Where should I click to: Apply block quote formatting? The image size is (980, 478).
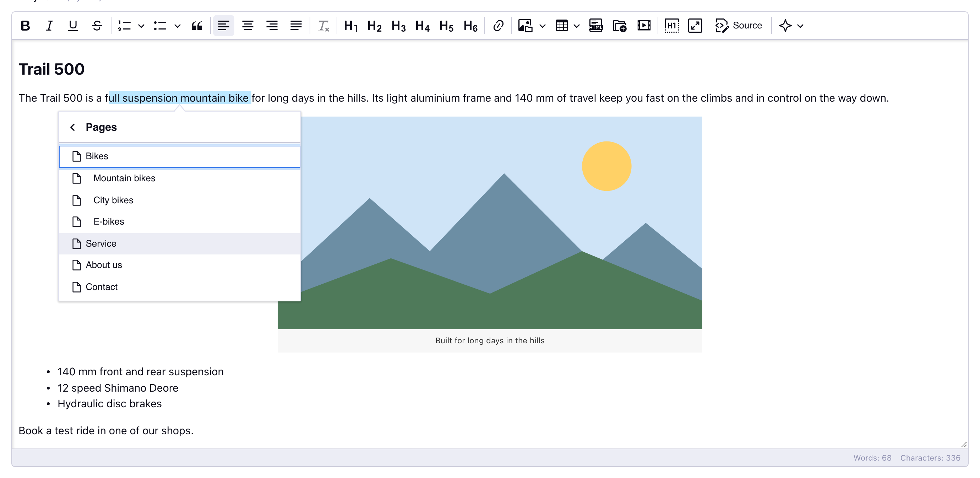click(197, 26)
